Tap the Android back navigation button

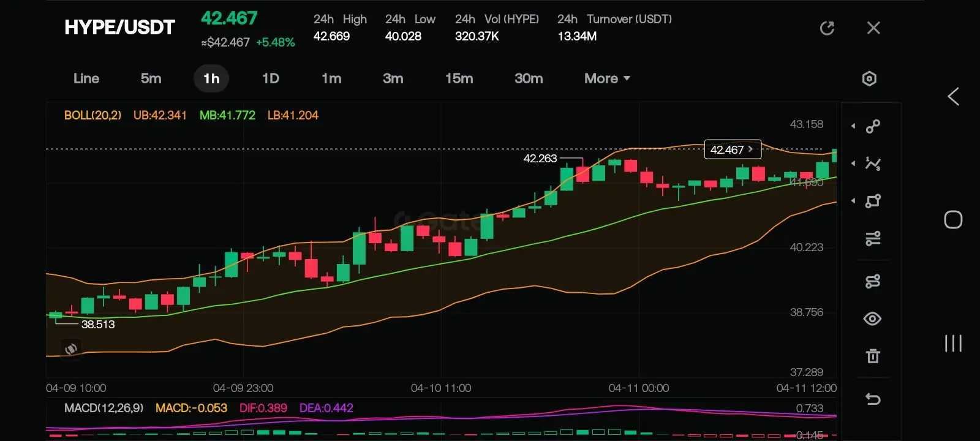pyautogui.click(x=953, y=96)
